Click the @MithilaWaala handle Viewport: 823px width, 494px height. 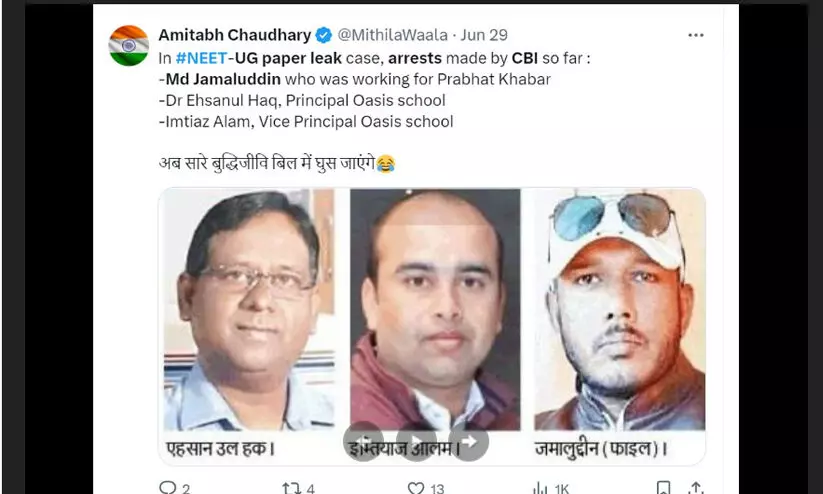click(392, 35)
